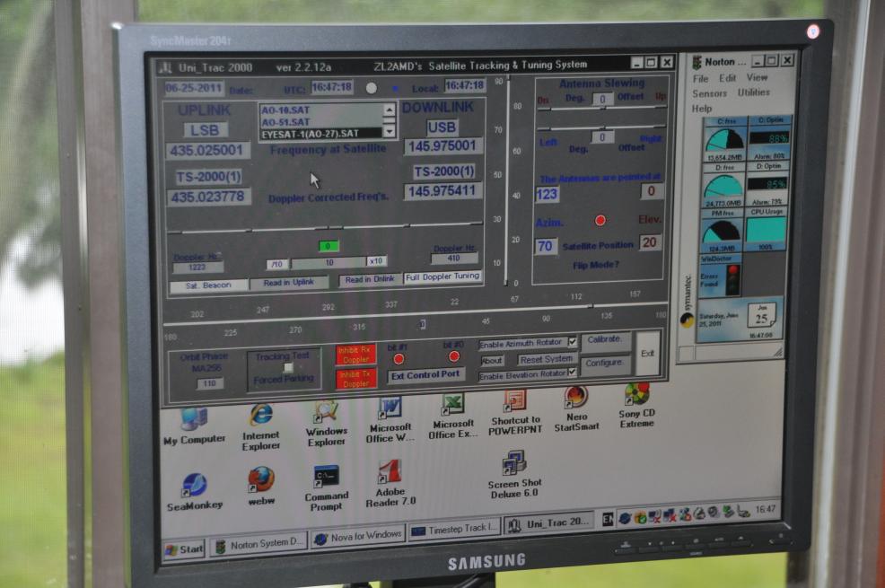Click the CPU Usage sensor panel
This screenshot has height=588, width=885.
(x=767, y=230)
